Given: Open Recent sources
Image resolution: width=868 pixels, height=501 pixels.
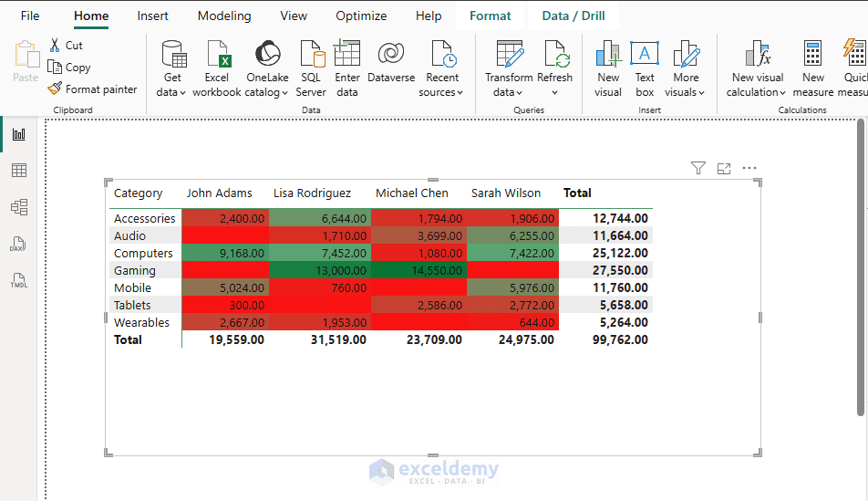Looking at the screenshot, I should (x=441, y=69).
